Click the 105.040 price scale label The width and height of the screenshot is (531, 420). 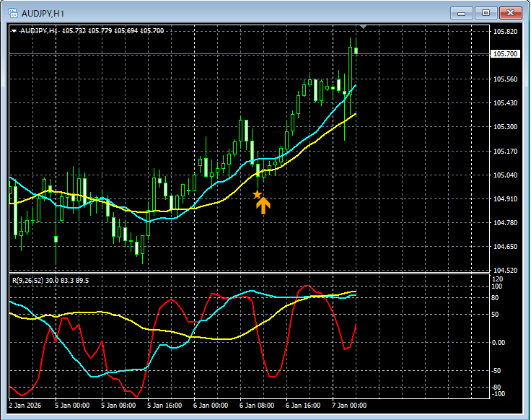[x=505, y=175]
